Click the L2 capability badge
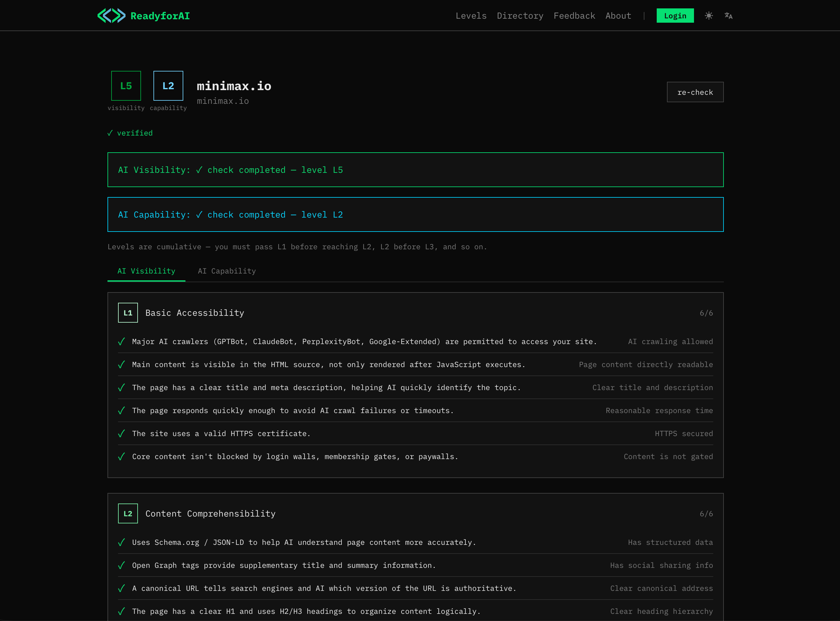The height and width of the screenshot is (621, 840). click(168, 86)
